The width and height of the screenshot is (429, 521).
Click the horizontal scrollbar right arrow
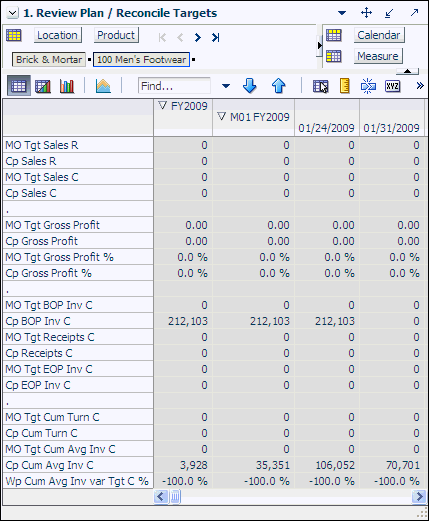pyautogui.click(x=418, y=497)
